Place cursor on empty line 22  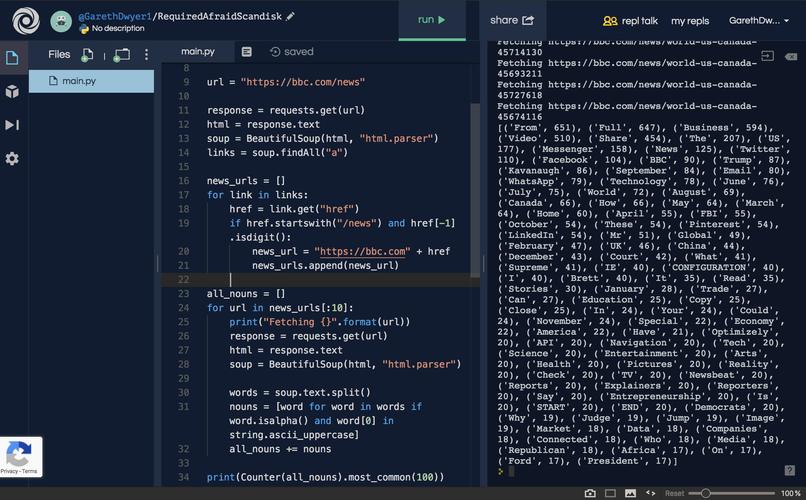[x=321, y=280]
